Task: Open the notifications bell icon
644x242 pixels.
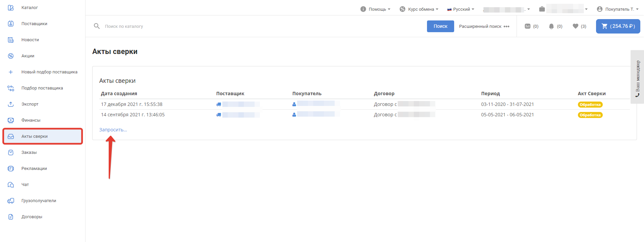Action: tap(551, 26)
